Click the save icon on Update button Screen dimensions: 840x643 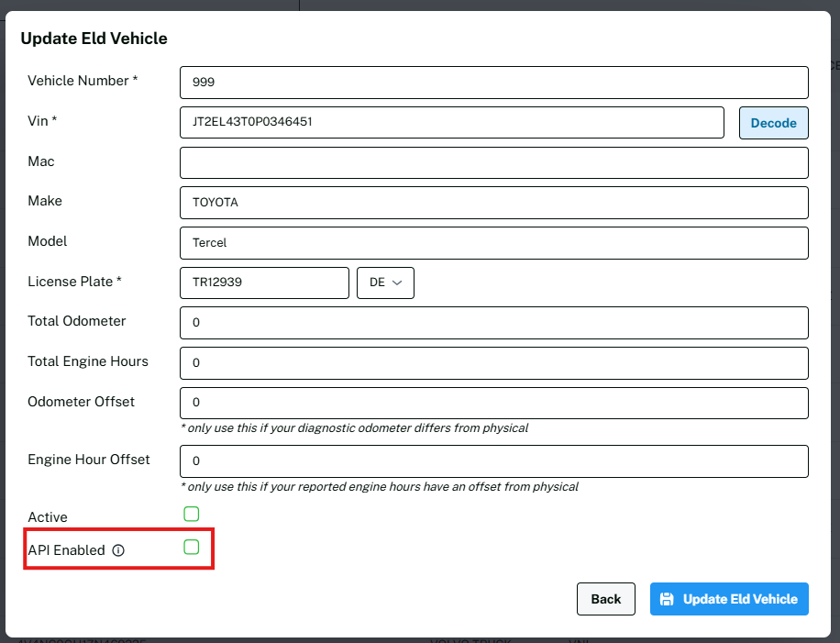coord(668,599)
